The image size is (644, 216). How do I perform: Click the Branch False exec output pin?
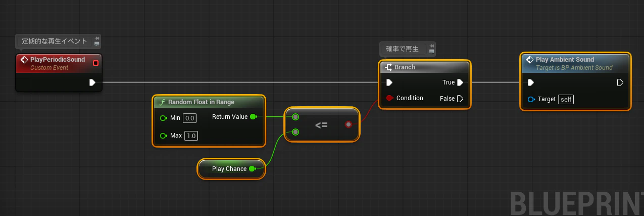(460, 99)
